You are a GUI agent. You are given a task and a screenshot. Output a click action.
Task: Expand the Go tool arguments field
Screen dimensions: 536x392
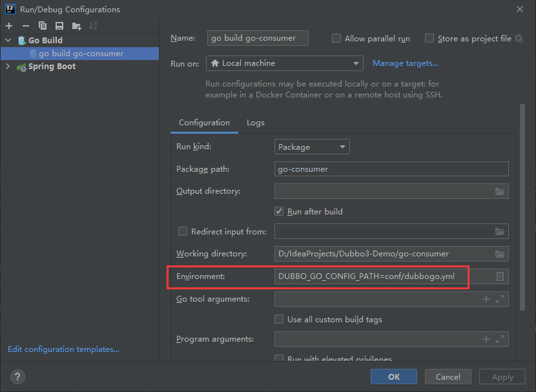[x=500, y=299]
